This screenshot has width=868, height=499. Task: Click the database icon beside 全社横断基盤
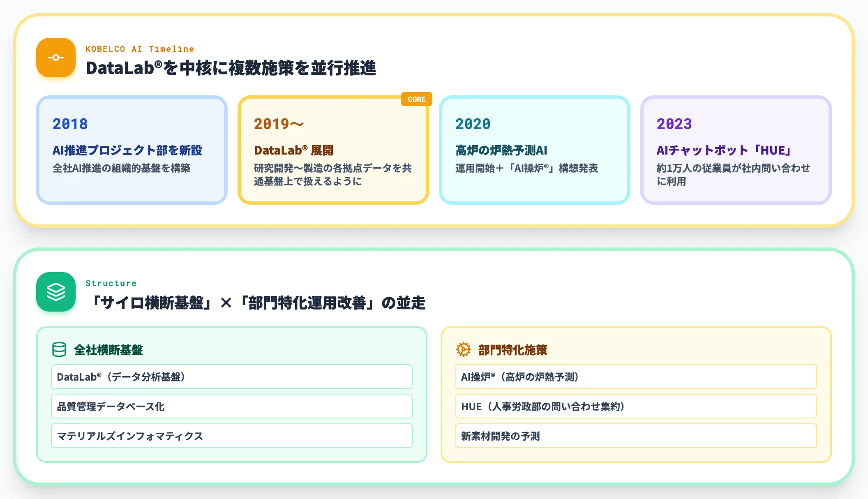59,350
